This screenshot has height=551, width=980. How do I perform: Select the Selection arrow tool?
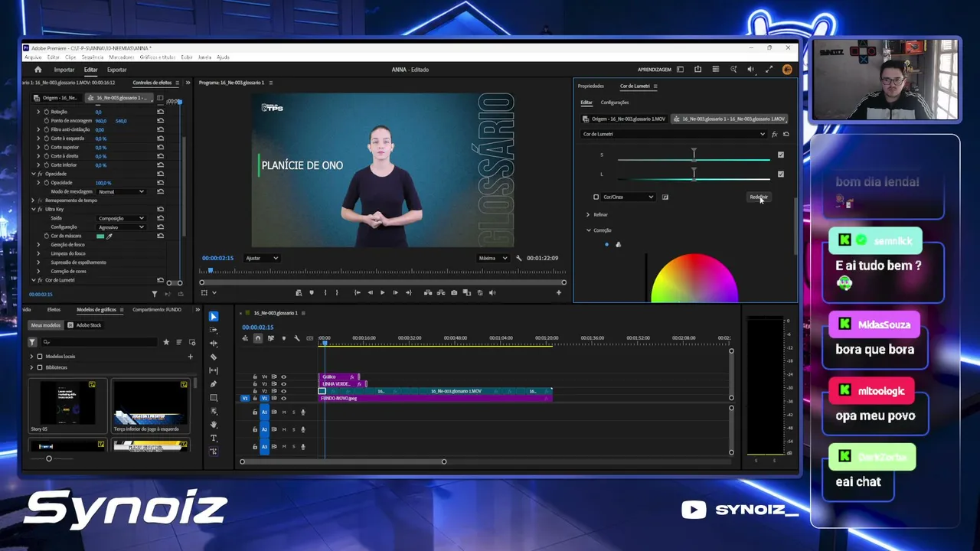coord(214,317)
